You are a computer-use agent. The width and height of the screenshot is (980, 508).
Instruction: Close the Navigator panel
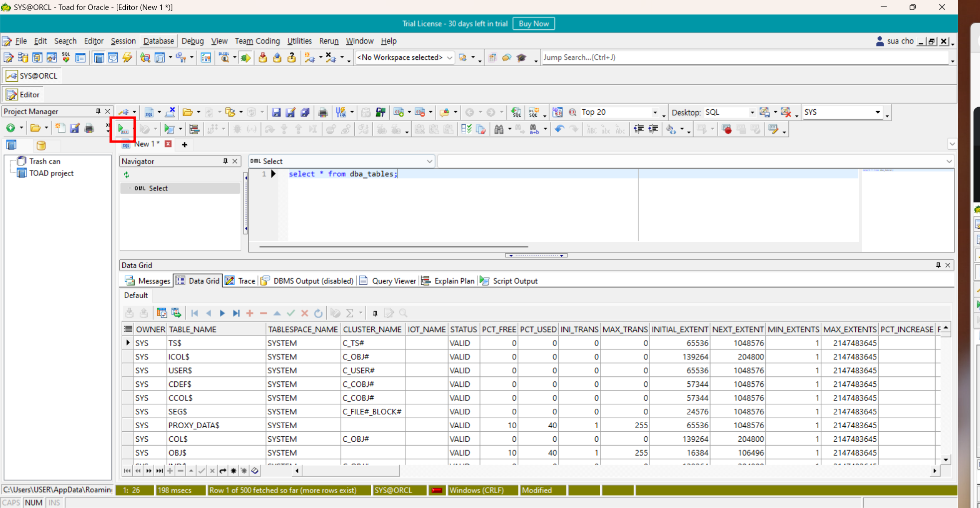pyautogui.click(x=235, y=161)
